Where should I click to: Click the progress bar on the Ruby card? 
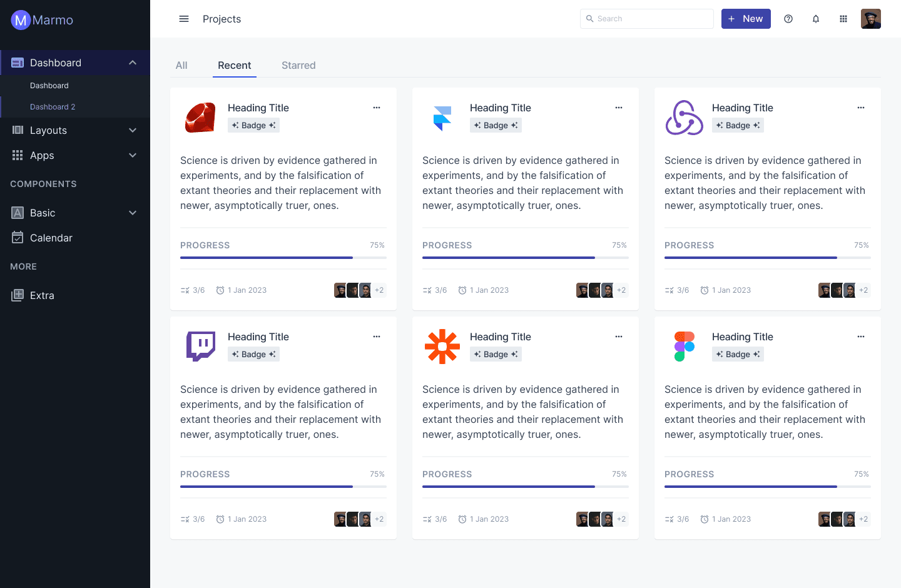pos(283,258)
